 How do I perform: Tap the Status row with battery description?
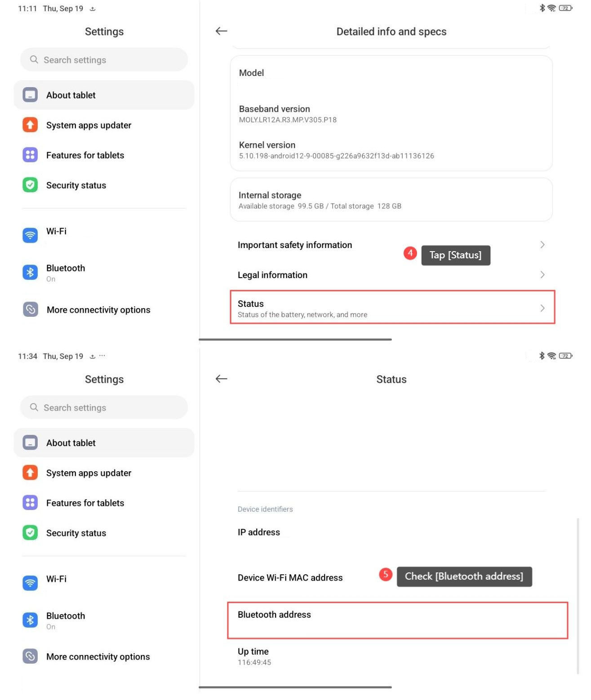pos(392,307)
